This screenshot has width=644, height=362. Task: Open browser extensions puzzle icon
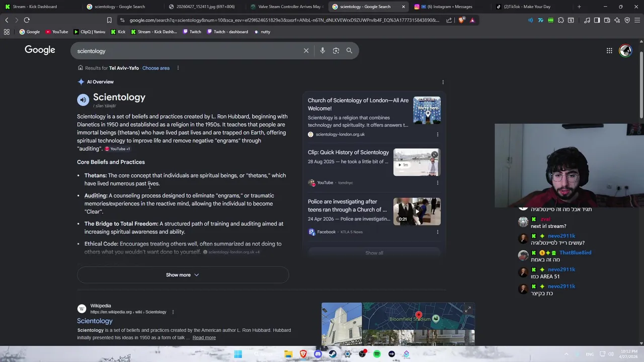561,20
